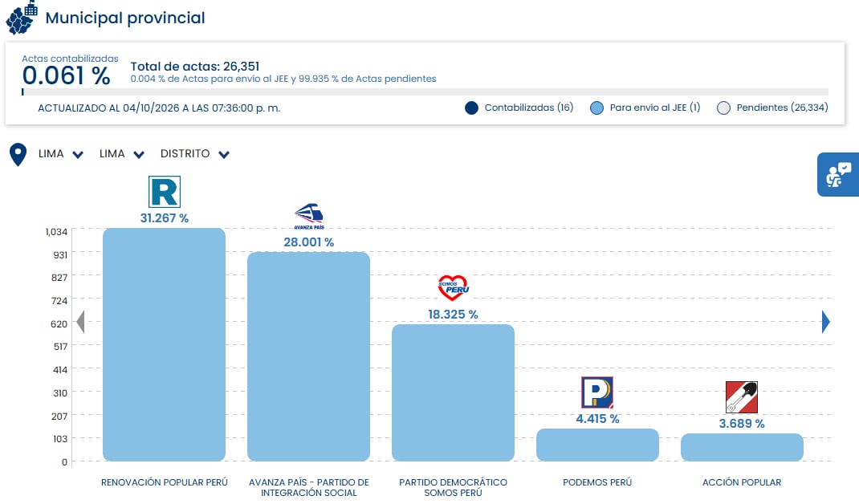Click the ACTUALIZADO AL 04/10/2026 timestamp
The image size is (859, 504).
point(159,108)
